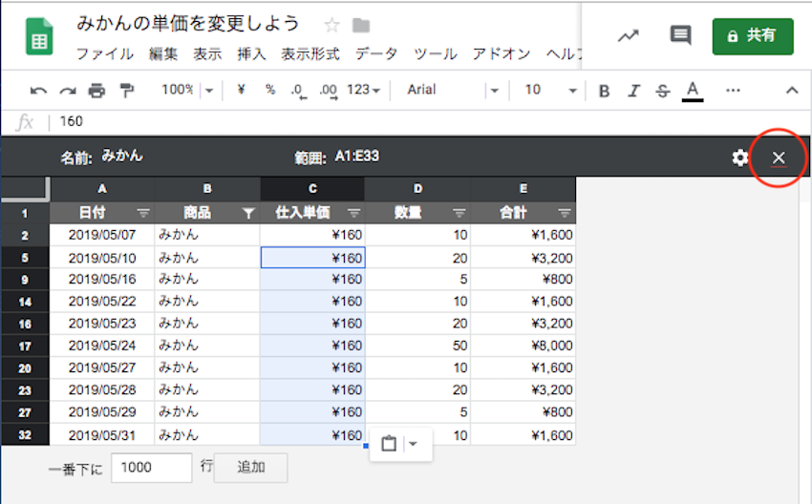
Task: Open the activity trend icon
Action: pyautogui.click(x=628, y=35)
